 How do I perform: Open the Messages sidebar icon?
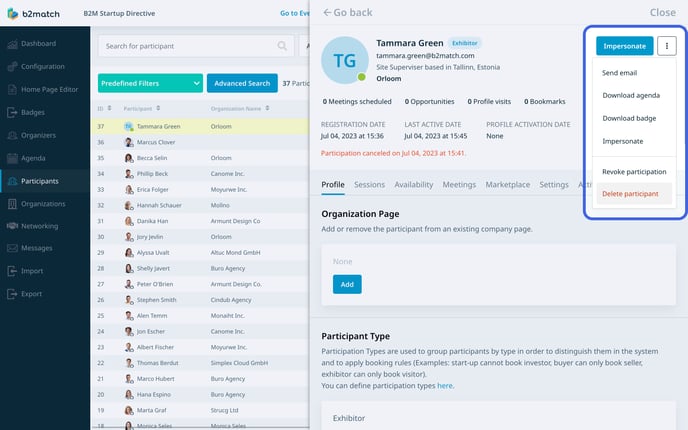tap(12, 248)
